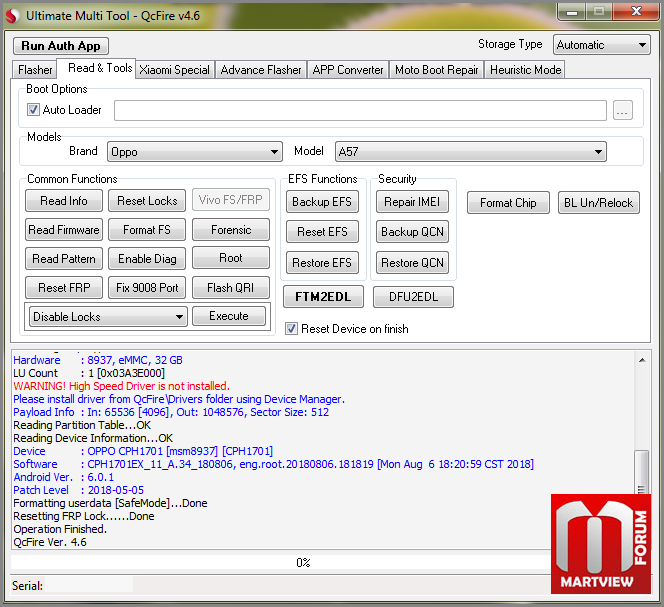Click the DFU2EDL button
This screenshot has width=664, height=607.
[x=413, y=297]
